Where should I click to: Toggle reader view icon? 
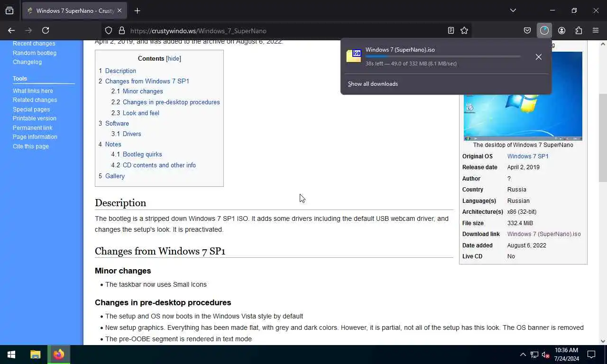pos(451,30)
